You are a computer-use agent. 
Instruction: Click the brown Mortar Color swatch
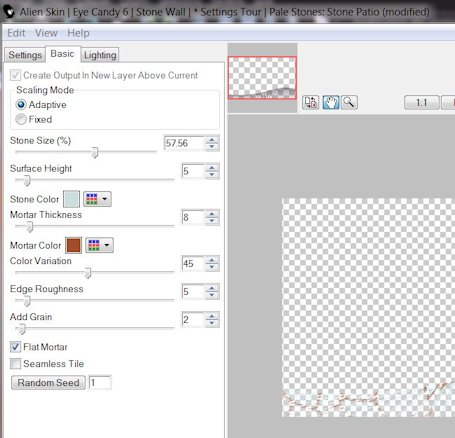tap(73, 245)
